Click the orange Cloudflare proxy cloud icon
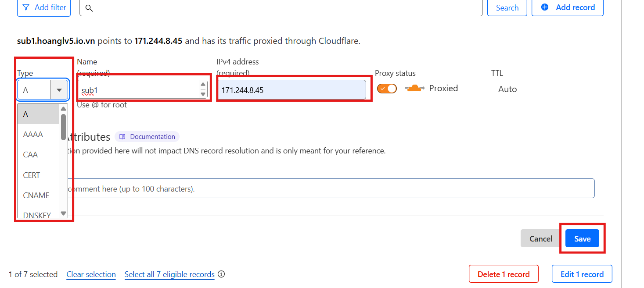Viewport: 644px width, 288px height. (414, 89)
